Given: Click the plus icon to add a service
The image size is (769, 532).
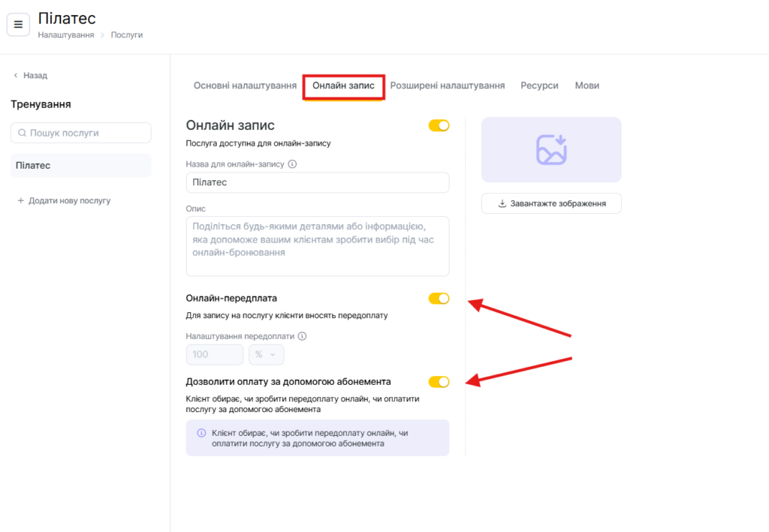Looking at the screenshot, I should pos(20,201).
